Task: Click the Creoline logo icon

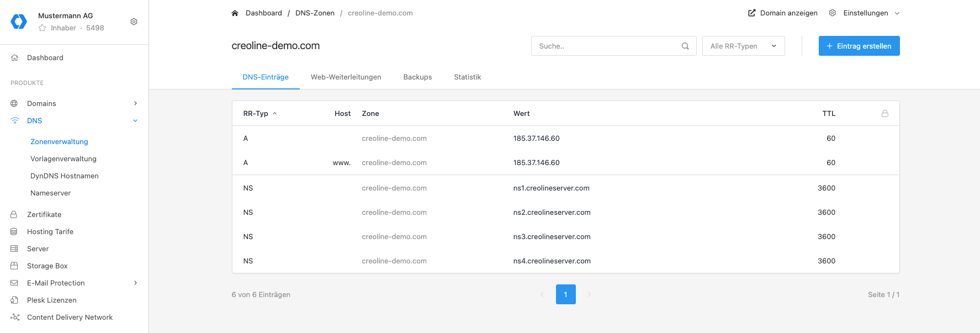Action: [19, 22]
